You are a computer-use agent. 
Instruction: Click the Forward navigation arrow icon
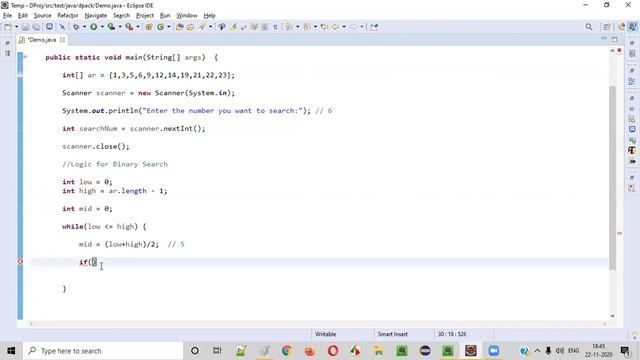tap(353, 27)
